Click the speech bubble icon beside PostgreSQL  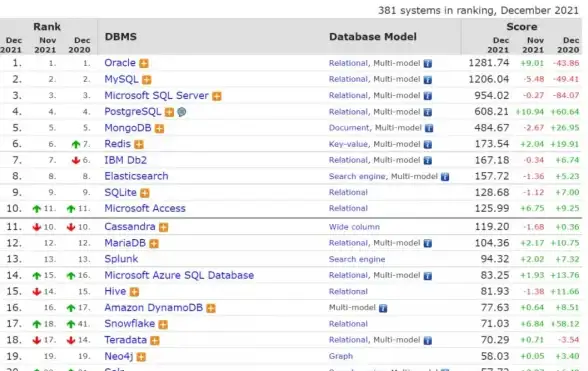(x=182, y=112)
